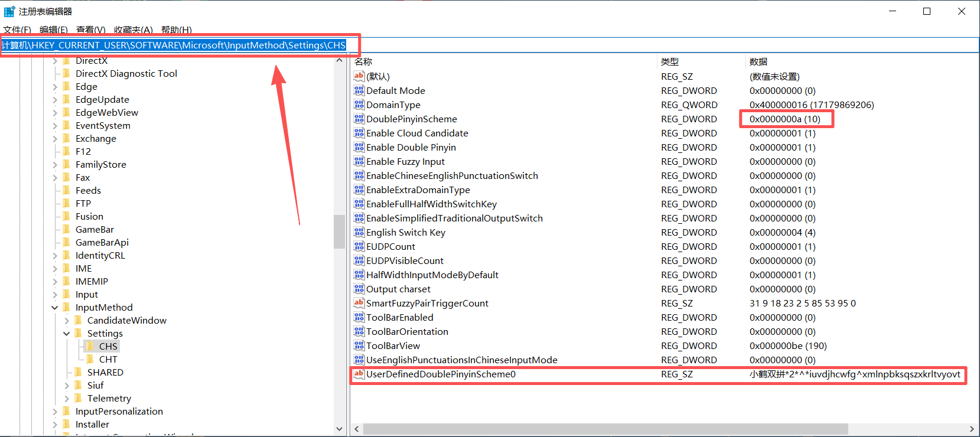Click the Registry Editor title bar icon
The image size is (980, 437).
click(9, 11)
